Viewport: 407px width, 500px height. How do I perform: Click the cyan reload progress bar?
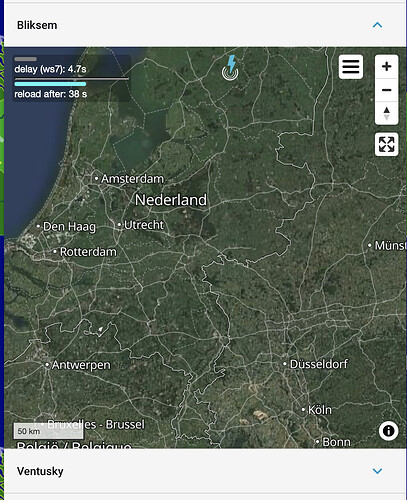point(50,84)
